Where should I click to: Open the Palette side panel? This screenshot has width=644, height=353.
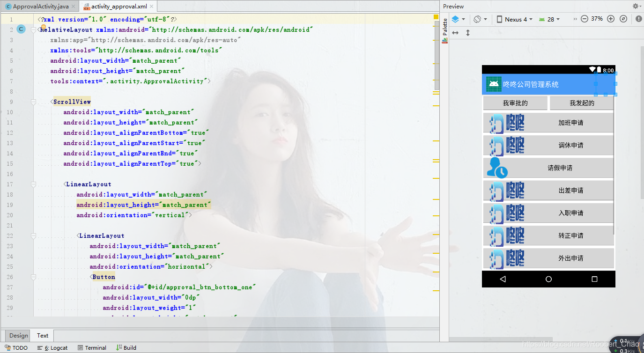(x=444, y=30)
